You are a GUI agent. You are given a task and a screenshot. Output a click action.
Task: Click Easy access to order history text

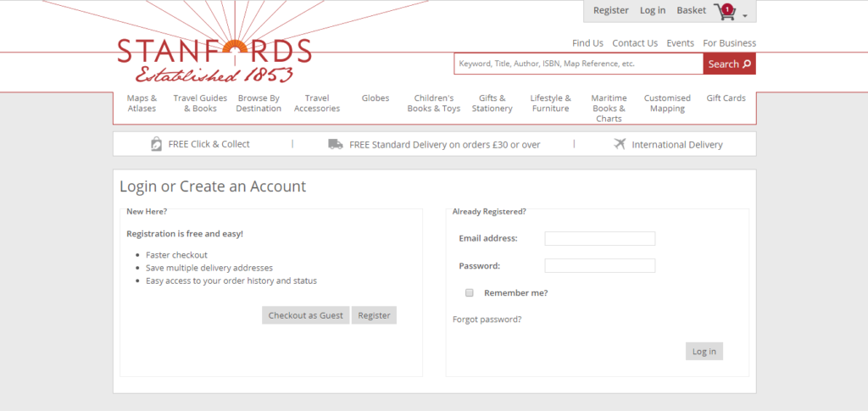(x=231, y=280)
